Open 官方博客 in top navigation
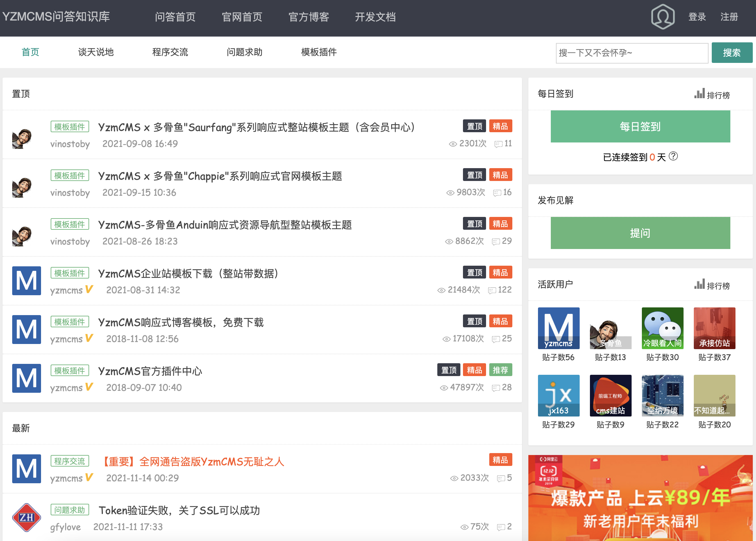The width and height of the screenshot is (756, 541). coord(309,17)
